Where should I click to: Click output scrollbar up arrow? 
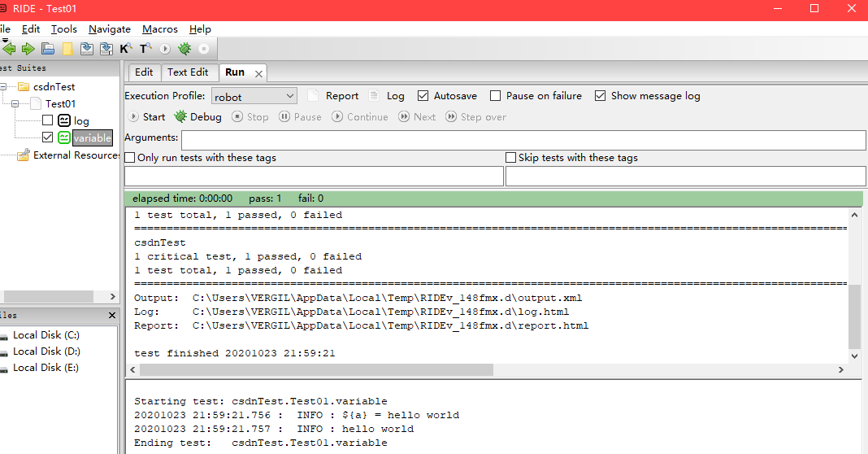click(x=855, y=215)
